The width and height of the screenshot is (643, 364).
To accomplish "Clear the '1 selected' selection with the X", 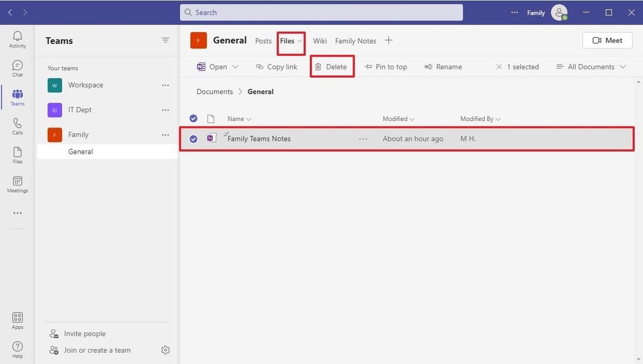I will click(499, 66).
